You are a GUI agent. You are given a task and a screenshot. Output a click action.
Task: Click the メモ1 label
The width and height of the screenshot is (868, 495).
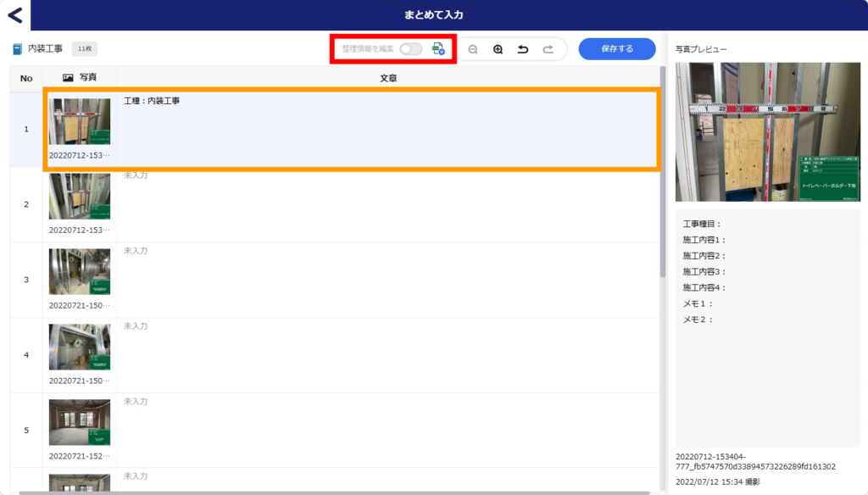698,303
